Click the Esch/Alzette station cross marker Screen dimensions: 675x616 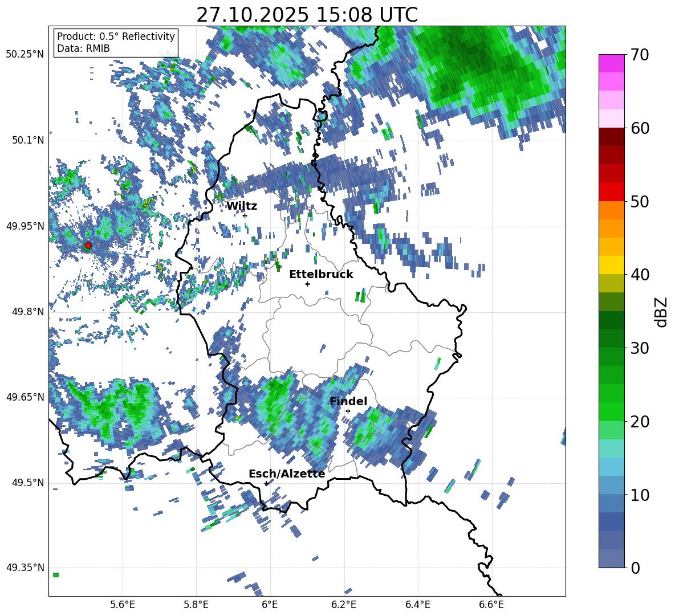pyautogui.click(x=266, y=483)
